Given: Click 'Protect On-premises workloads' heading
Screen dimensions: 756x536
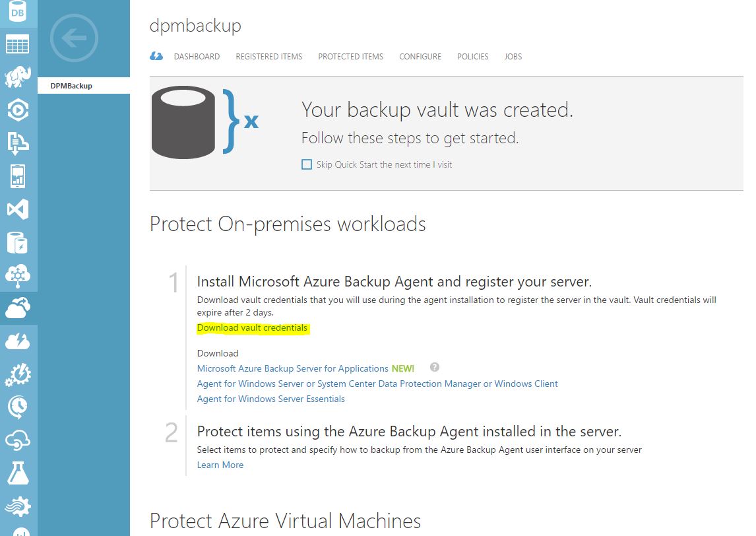Looking at the screenshot, I should [288, 224].
